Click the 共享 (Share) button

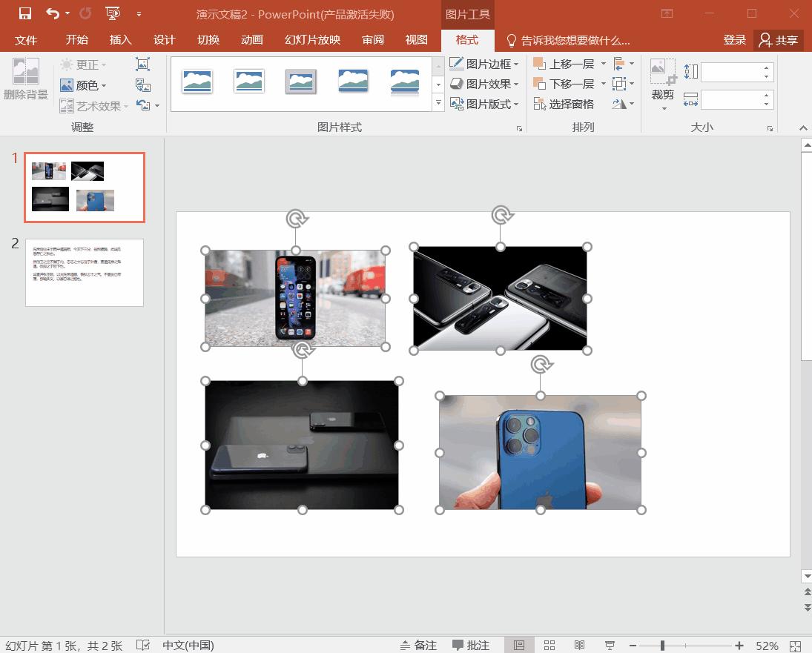point(779,40)
